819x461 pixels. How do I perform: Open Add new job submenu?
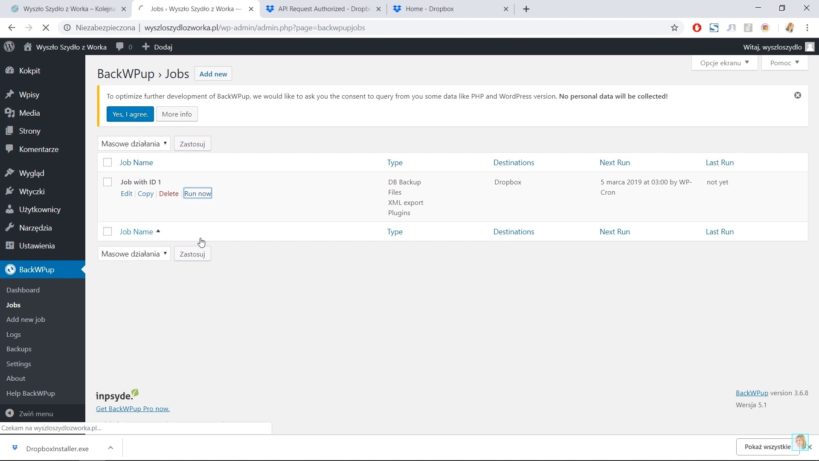tap(26, 320)
